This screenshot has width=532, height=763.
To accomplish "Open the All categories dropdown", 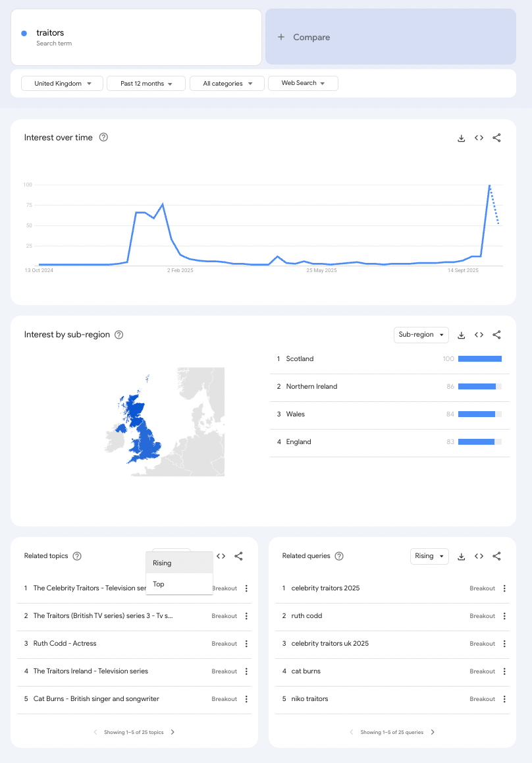I will click(x=226, y=84).
